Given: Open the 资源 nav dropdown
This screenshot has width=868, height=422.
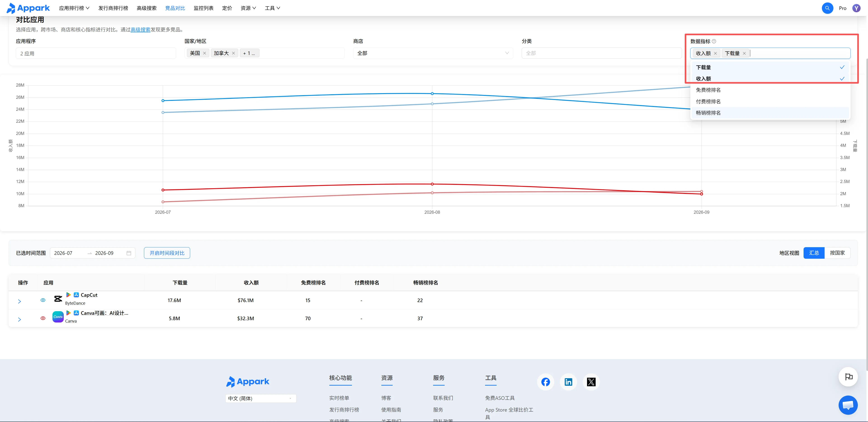Looking at the screenshot, I should click(248, 8).
